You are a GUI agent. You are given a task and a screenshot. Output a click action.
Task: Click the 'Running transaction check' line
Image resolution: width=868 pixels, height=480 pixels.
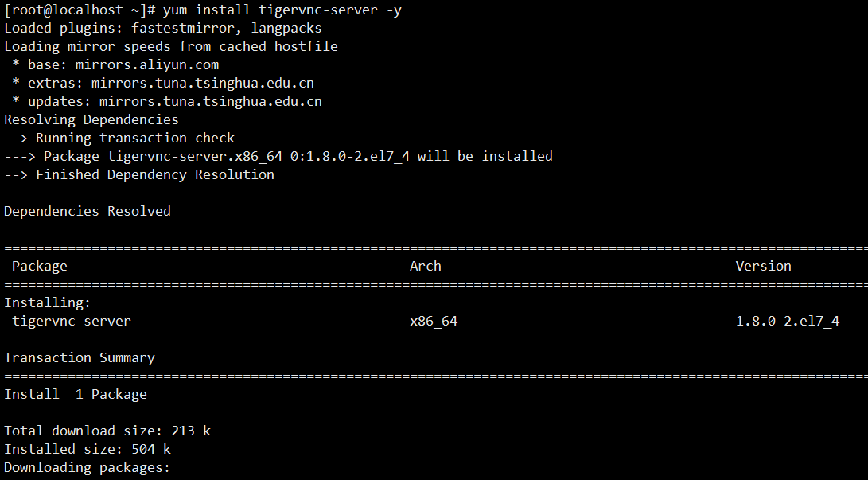[119, 139]
